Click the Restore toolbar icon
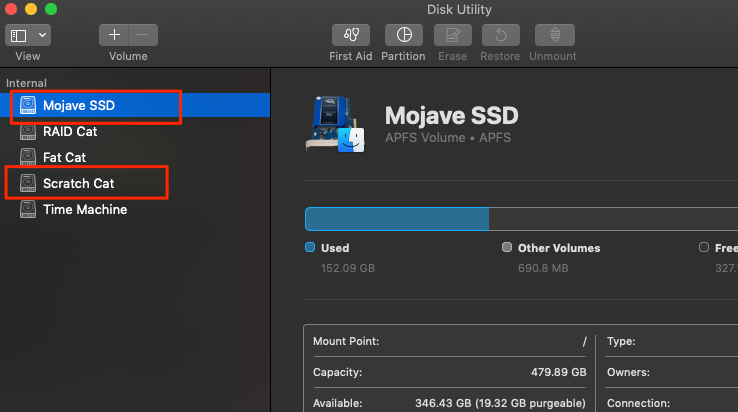 click(x=501, y=35)
